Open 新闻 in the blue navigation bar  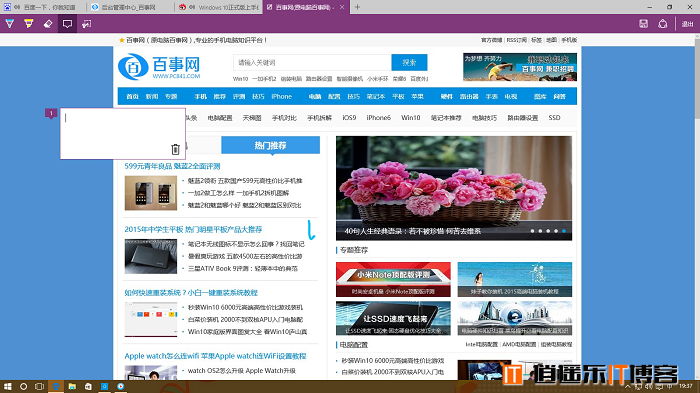pos(152,96)
